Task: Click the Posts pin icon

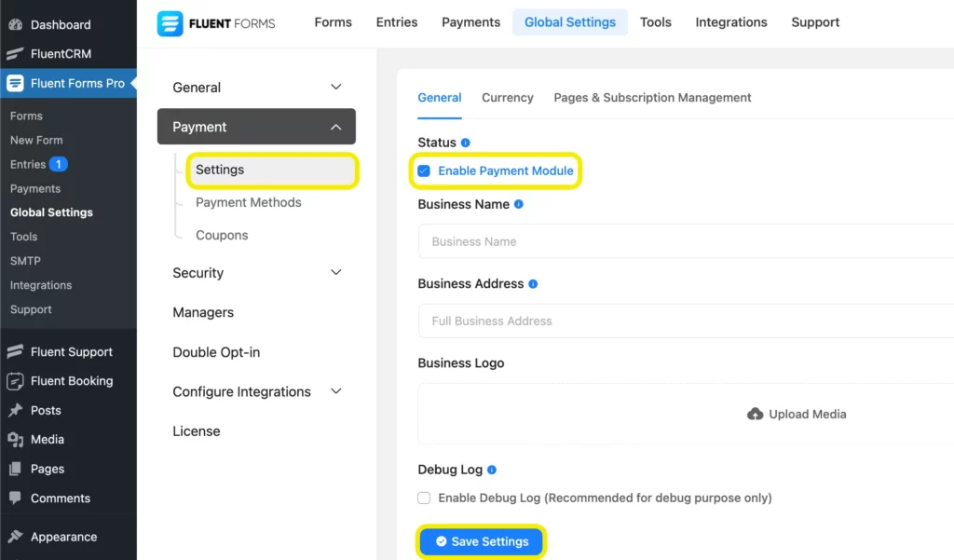Action: pos(15,410)
